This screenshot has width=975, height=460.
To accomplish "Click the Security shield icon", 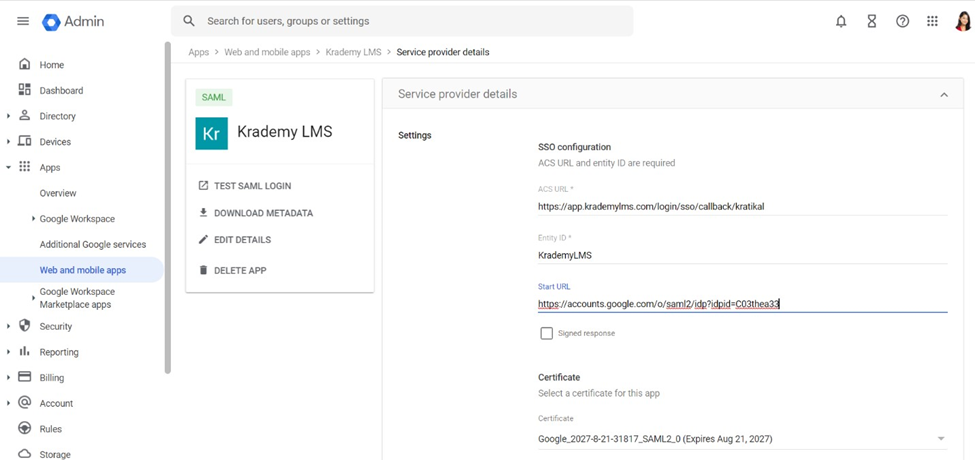I will [25, 325].
